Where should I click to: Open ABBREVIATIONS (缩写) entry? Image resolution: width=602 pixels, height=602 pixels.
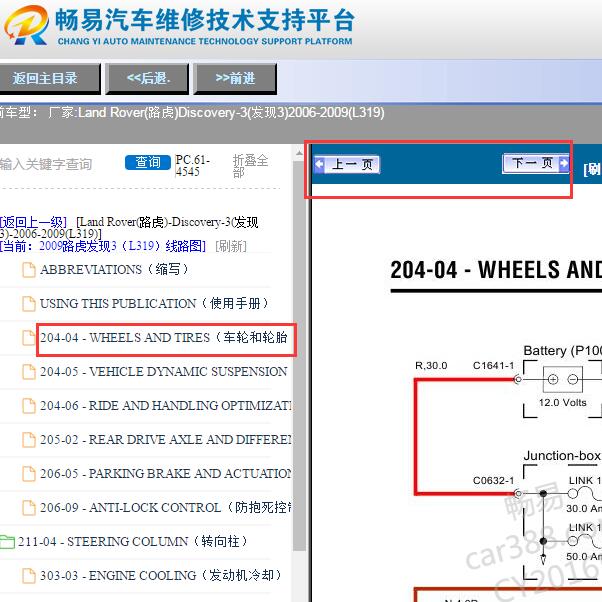114,270
